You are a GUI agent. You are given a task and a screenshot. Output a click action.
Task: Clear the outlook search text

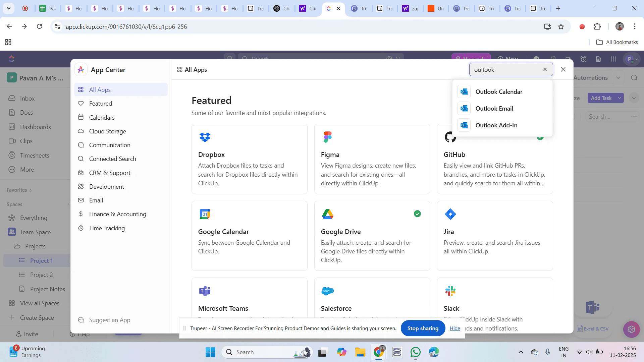(x=545, y=69)
